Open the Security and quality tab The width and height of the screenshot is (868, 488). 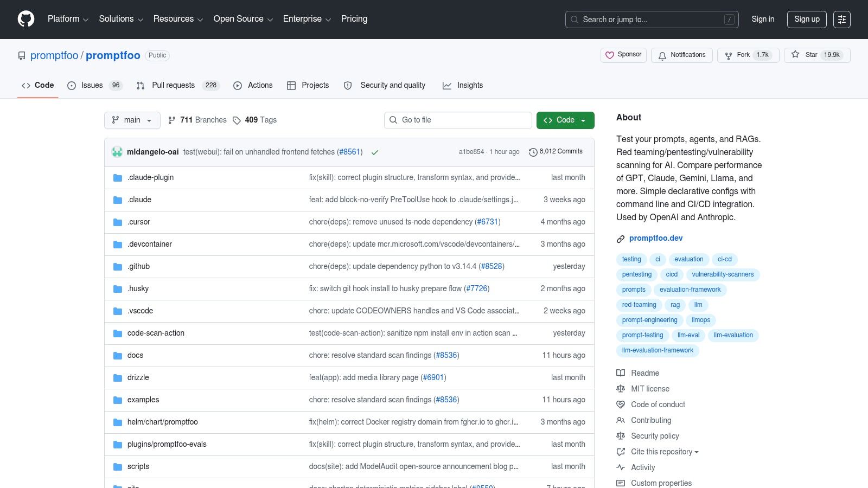[x=386, y=86]
